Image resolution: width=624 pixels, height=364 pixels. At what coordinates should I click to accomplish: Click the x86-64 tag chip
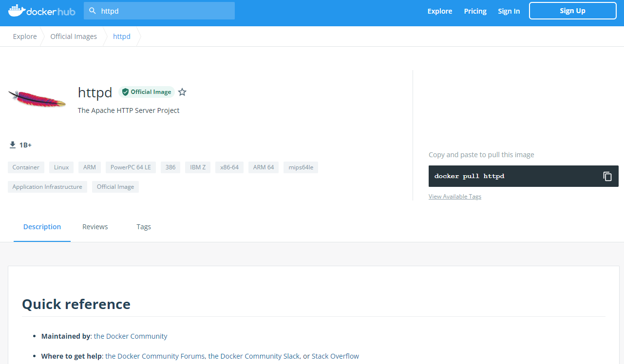[229, 167]
